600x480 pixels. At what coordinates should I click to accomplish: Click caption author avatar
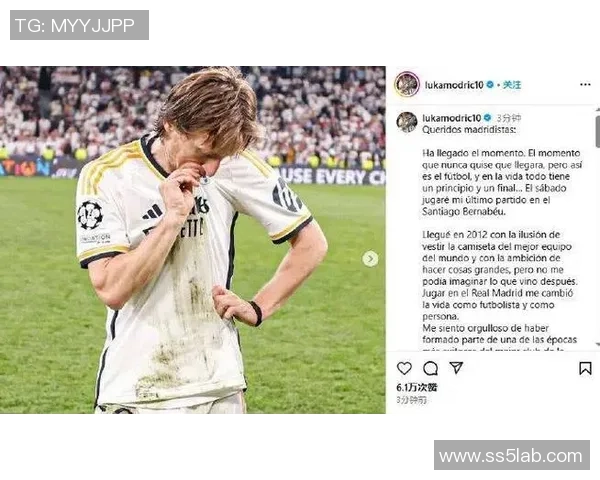[407, 122]
